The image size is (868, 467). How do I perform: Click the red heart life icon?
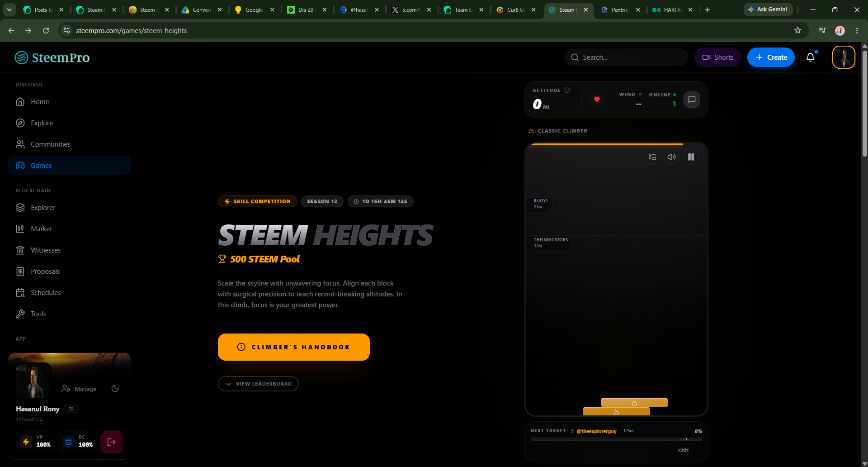(597, 100)
